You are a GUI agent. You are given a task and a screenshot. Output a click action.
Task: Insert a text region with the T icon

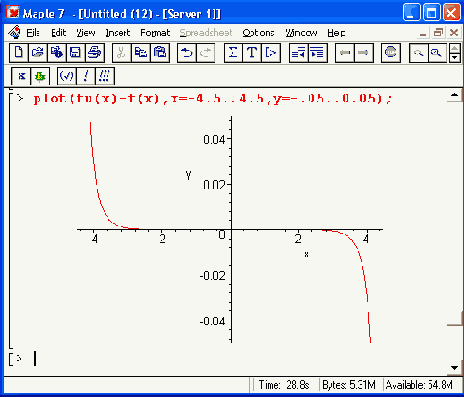(252, 53)
